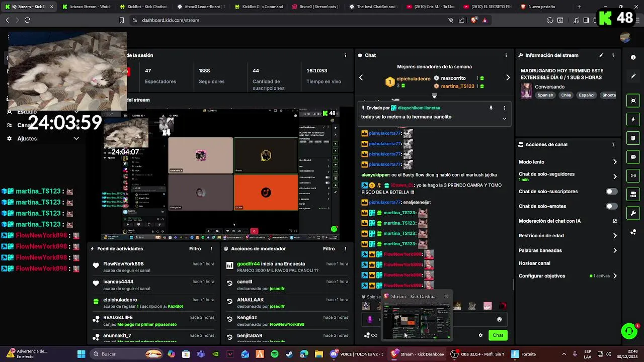The image size is (644, 362).
Task: Expand the pinned message chevron
Action: pyautogui.click(x=504, y=119)
